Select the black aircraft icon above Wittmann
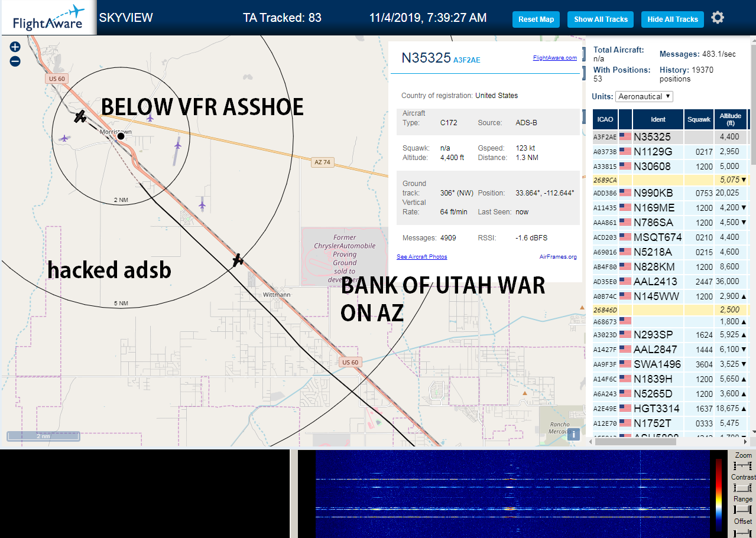 pyautogui.click(x=238, y=259)
